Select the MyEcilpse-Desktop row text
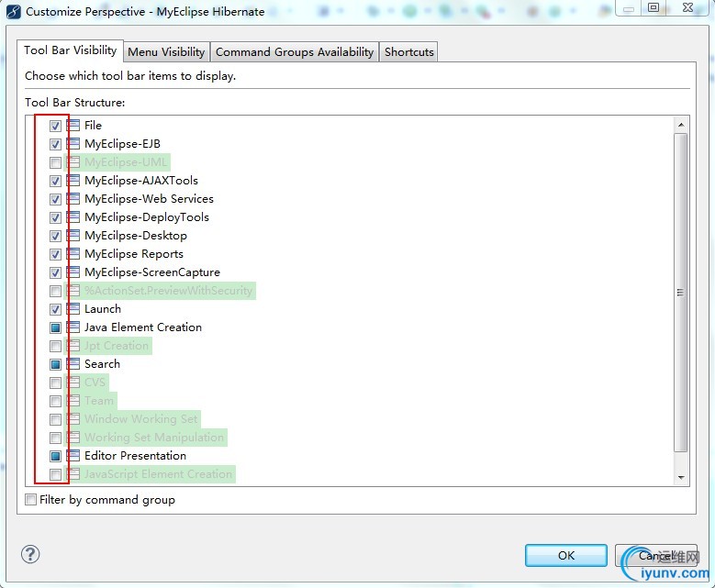The width and height of the screenshot is (715, 588). (136, 236)
